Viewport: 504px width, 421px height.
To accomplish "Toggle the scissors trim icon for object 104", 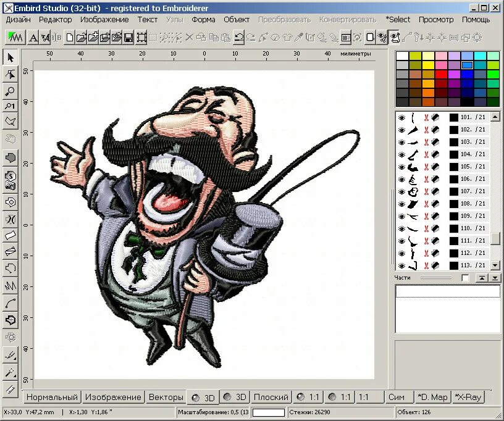I will tap(426, 154).
